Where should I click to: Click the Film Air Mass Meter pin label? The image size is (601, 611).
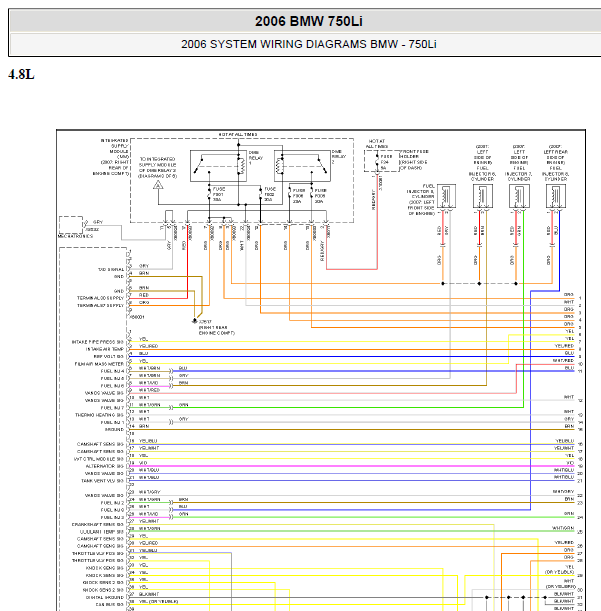pyautogui.click(x=99, y=364)
